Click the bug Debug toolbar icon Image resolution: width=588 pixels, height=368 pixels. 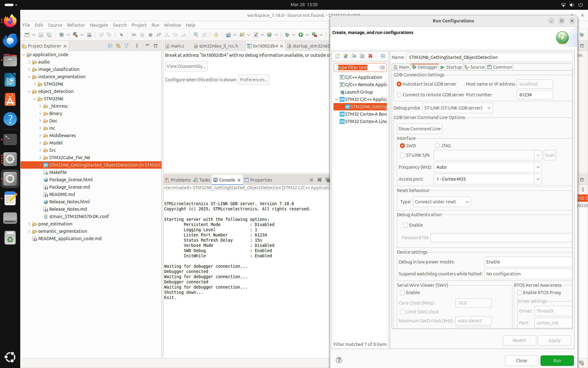point(287,35)
